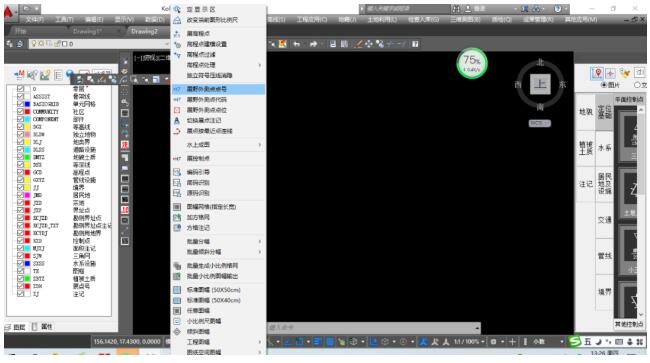The width and height of the screenshot is (650, 363).
Task: Toggle checkbox for layer 0
Action: tap(20, 89)
